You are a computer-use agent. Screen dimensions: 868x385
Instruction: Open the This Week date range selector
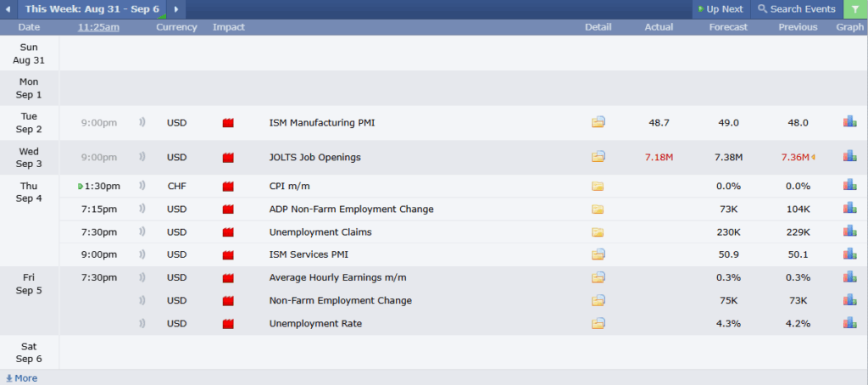tap(93, 9)
